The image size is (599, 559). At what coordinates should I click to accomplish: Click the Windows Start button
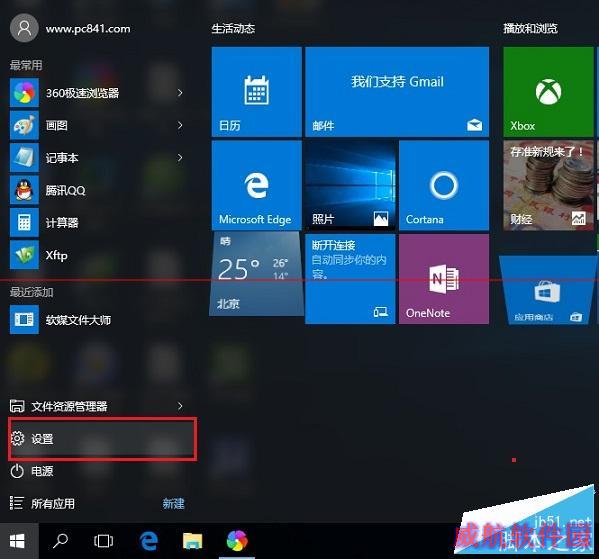tap(19, 541)
